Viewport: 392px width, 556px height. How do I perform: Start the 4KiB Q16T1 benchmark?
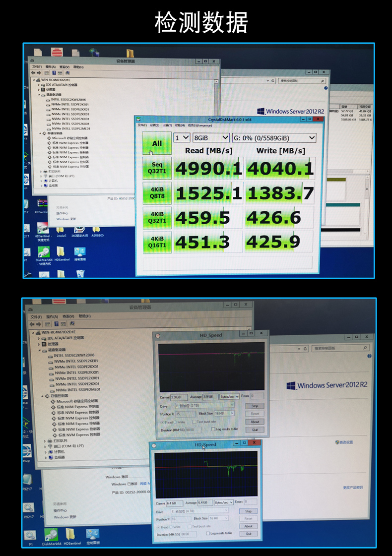(157, 242)
